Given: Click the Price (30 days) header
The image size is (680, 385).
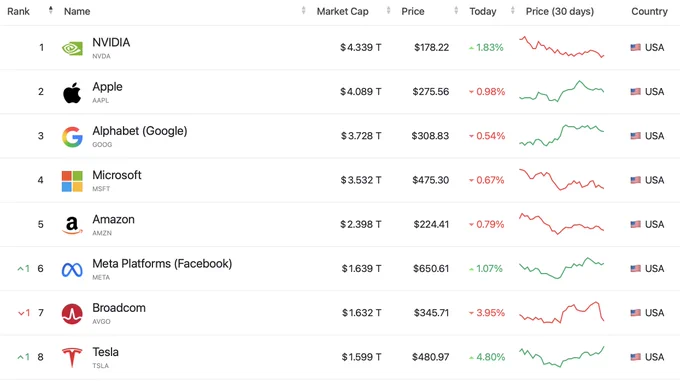Looking at the screenshot, I should (x=559, y=11).
